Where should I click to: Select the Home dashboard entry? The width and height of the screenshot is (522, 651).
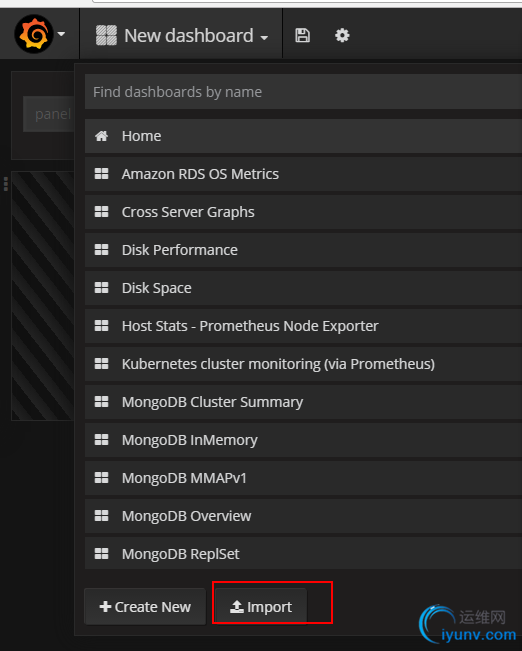303,136
